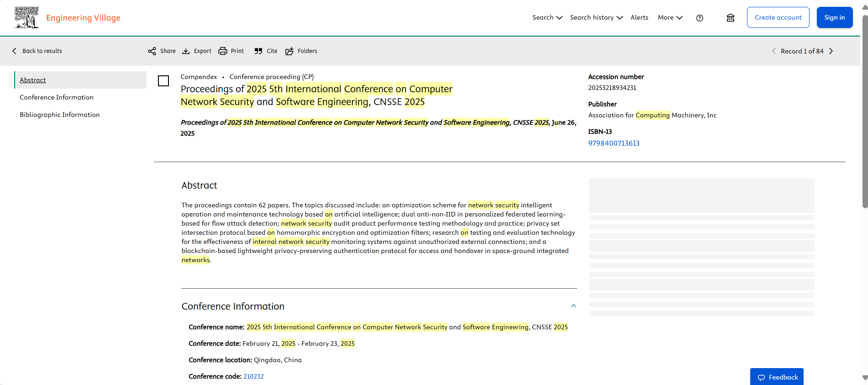
Task: Click 'Conference proceeding (CP)' document type
Action: (272, 77)
